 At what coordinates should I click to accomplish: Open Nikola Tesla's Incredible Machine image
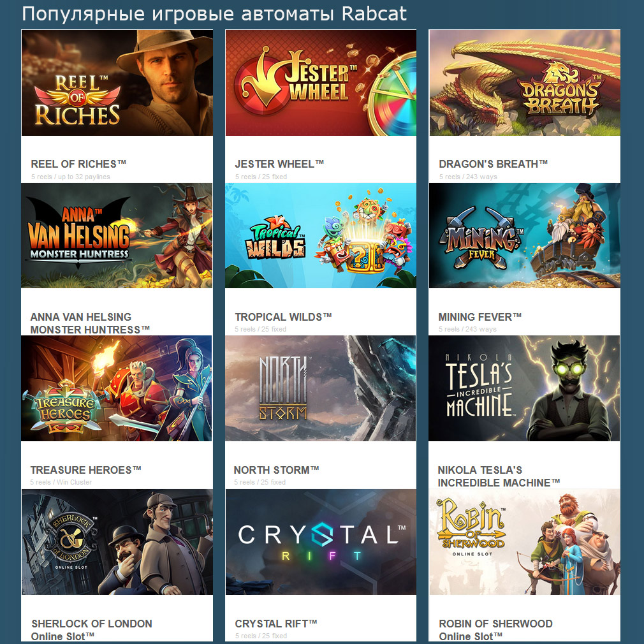pyautogui.click(x=524, y=388)
